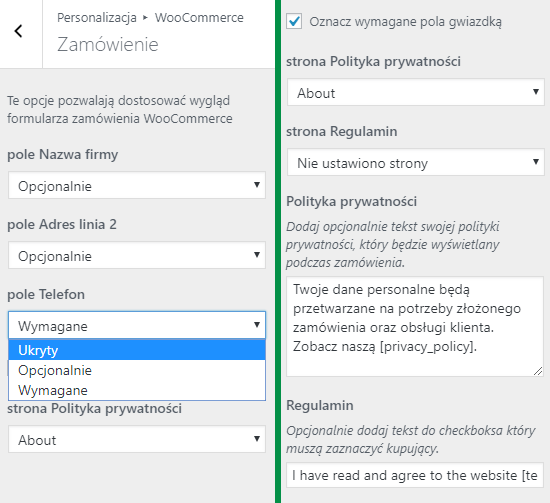Open the pole Nazwa firmy dropdown
Viewport: 550px width, 503px height.
(x=137, y=185)
